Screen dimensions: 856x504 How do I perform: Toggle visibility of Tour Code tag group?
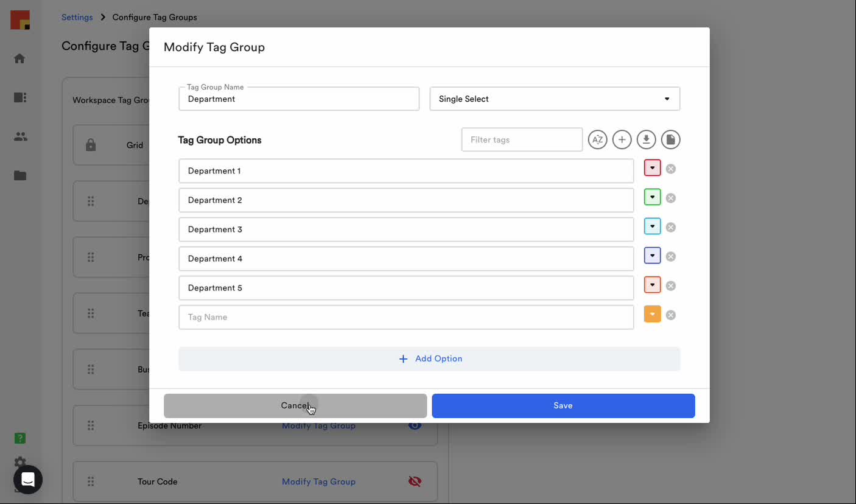415,481
